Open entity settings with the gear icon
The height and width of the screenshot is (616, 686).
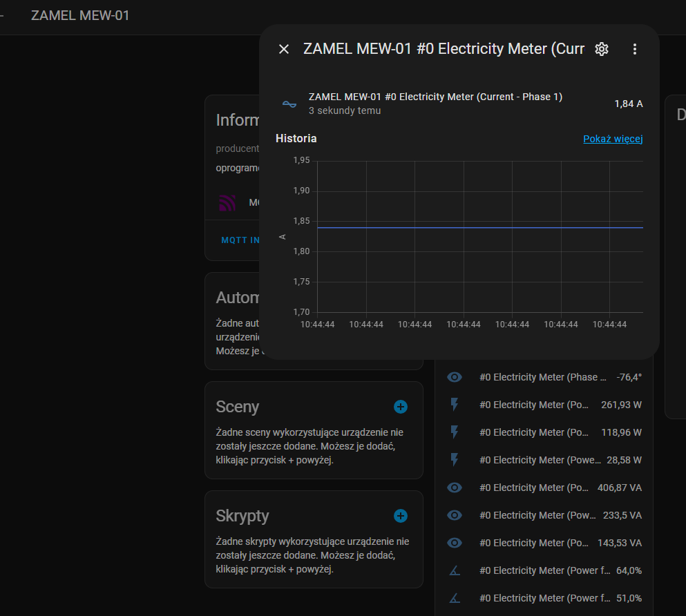click(x=602, y=49)
